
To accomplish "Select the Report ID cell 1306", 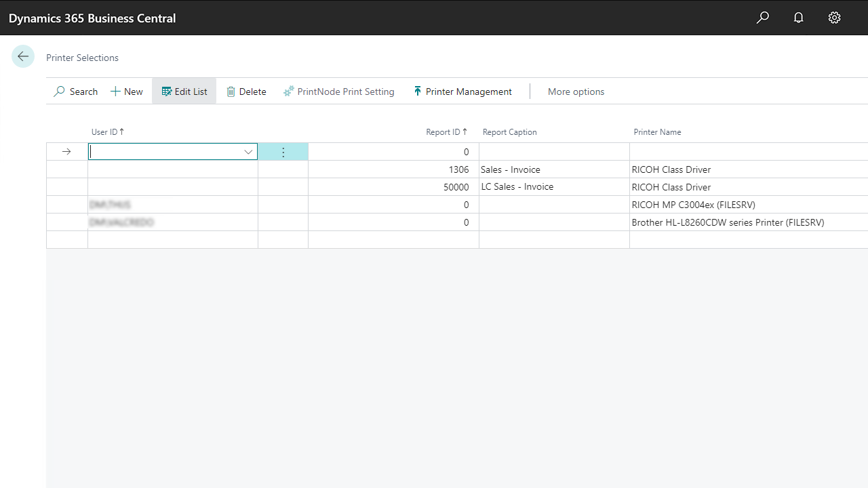I will tap(393, 169).
